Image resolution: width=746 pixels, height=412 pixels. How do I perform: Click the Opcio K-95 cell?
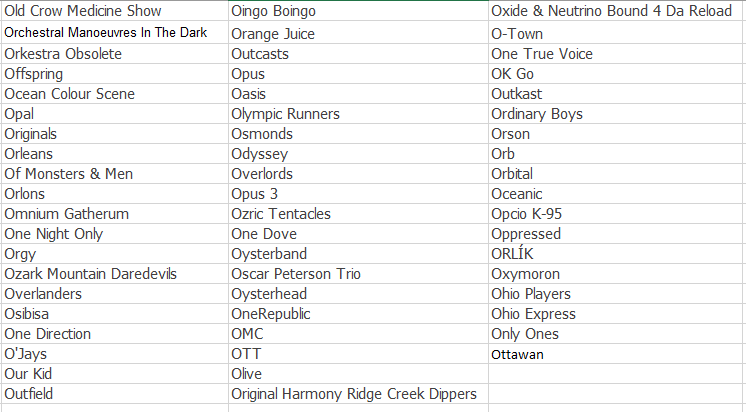(x=615, y=214)
